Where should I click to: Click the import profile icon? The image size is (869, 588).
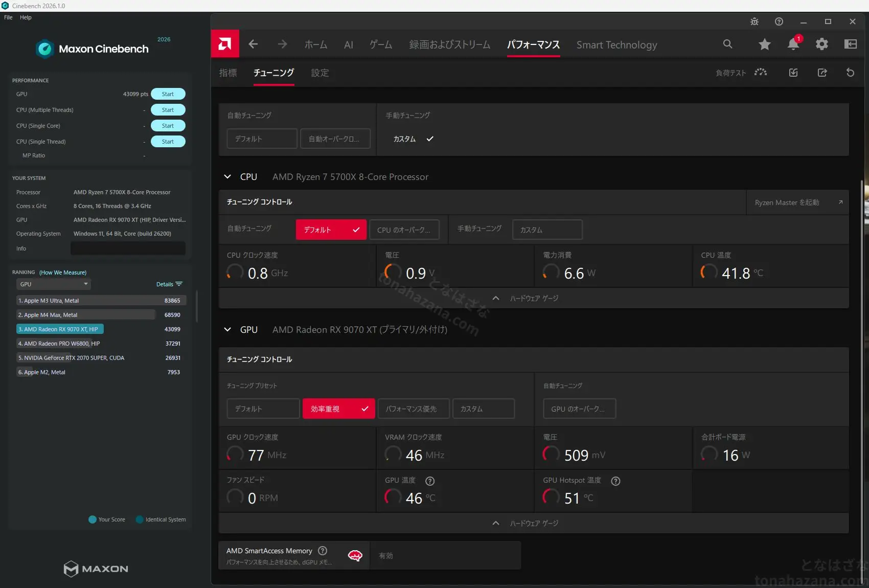pyautogui.click(x=793, y=73)
